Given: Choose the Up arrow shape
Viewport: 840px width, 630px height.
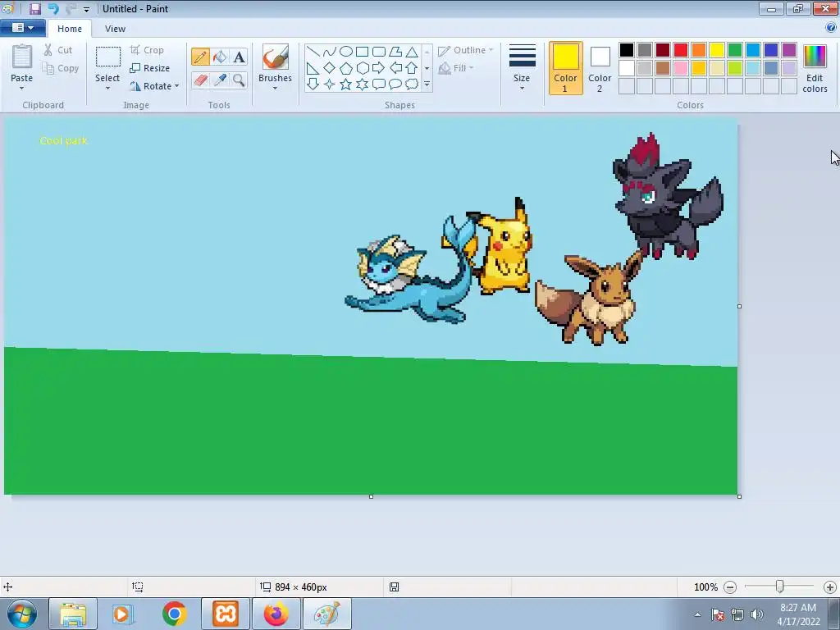Looking at the screenshot, I should [412, 68].
